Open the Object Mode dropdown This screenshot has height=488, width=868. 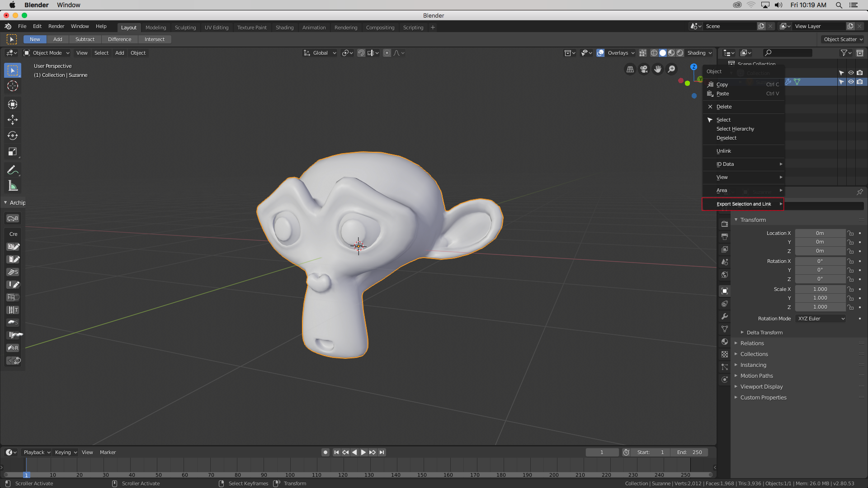(x=47, y=53)
